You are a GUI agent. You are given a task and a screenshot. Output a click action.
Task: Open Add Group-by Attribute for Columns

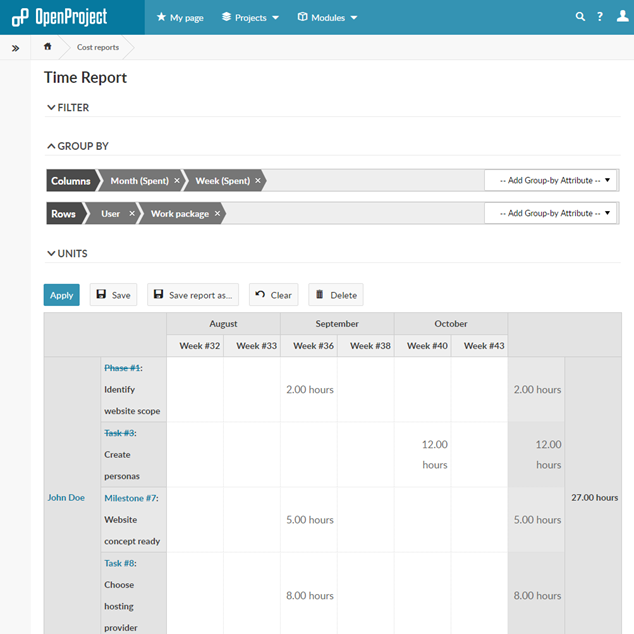(550, 180)
